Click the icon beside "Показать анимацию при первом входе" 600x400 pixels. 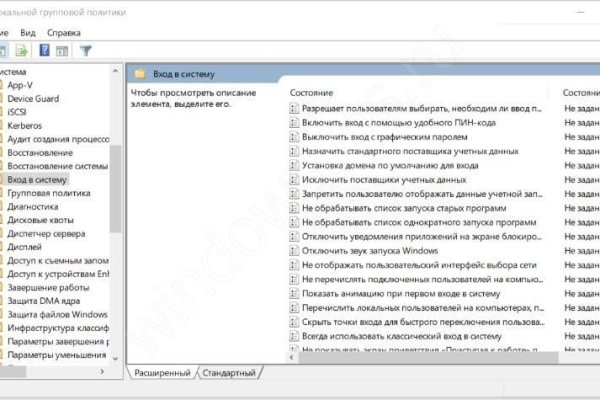tap(293, 293)
